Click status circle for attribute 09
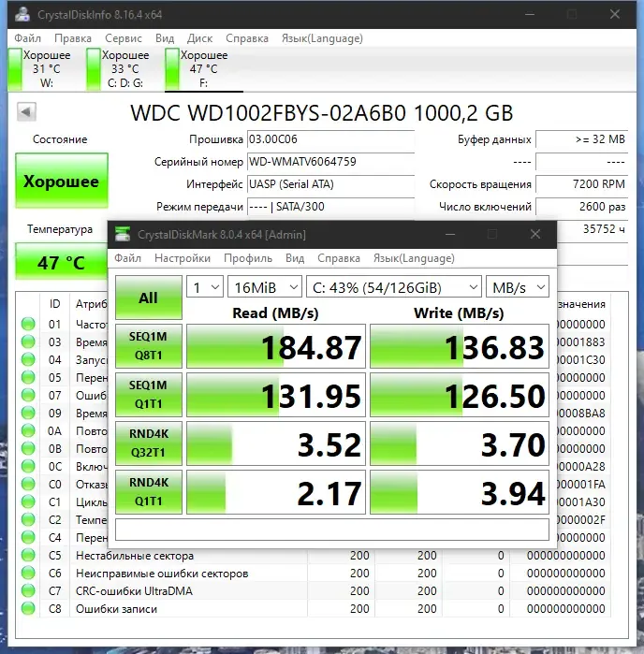 pyautogui.click(x=28, y=413)
